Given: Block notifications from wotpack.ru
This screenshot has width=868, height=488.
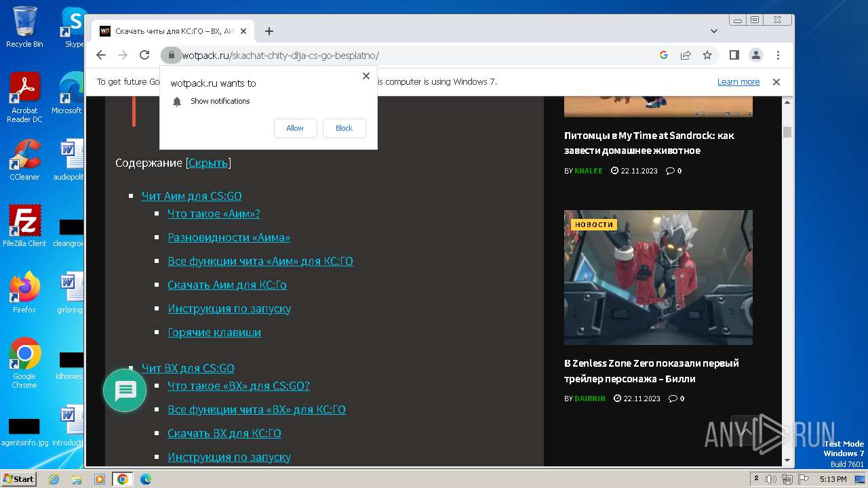Looking at the screenshot, I should [344, 128].
